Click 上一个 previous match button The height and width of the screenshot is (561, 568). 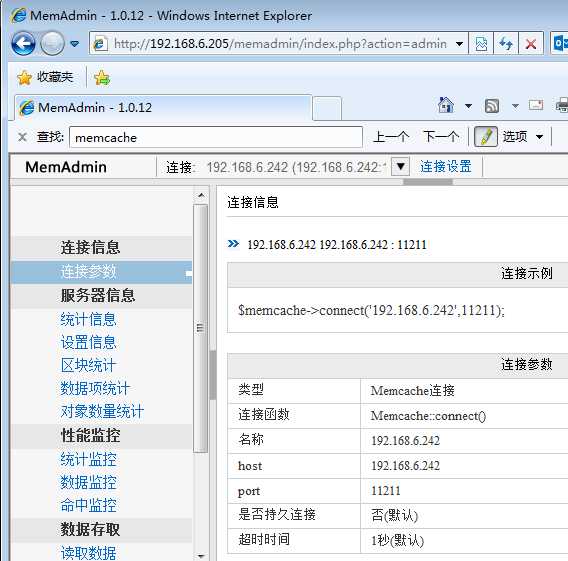coord(391,137)
